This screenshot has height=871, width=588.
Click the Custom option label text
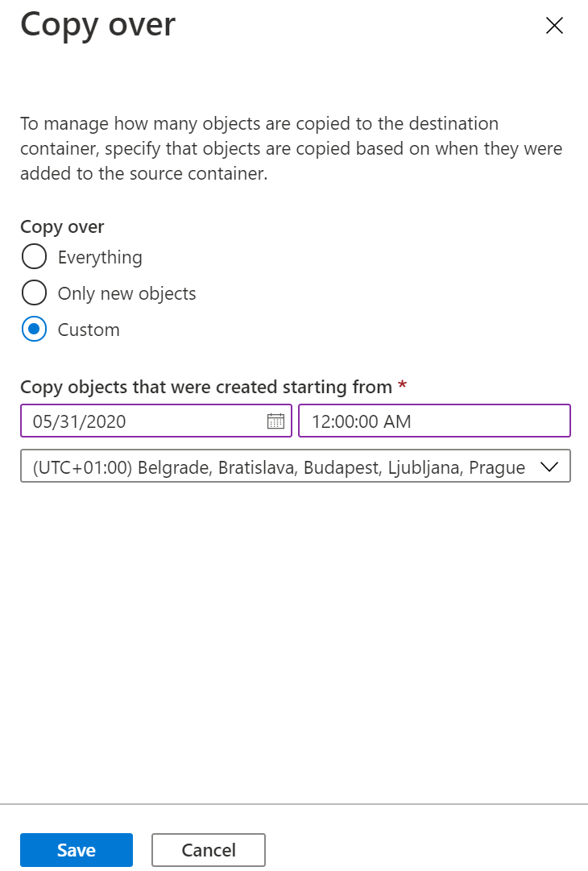pyautogui.click(x=89, y=330)
